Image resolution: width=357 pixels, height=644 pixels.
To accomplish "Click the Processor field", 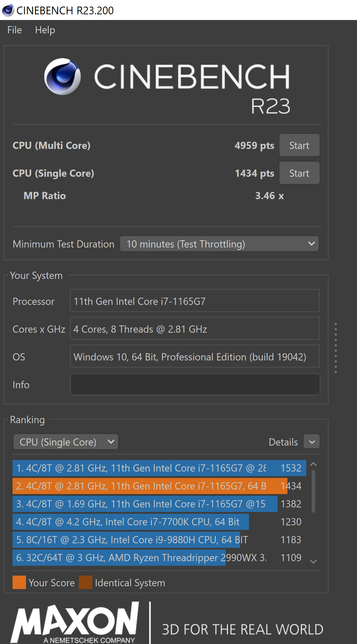I will click(195, 301).
